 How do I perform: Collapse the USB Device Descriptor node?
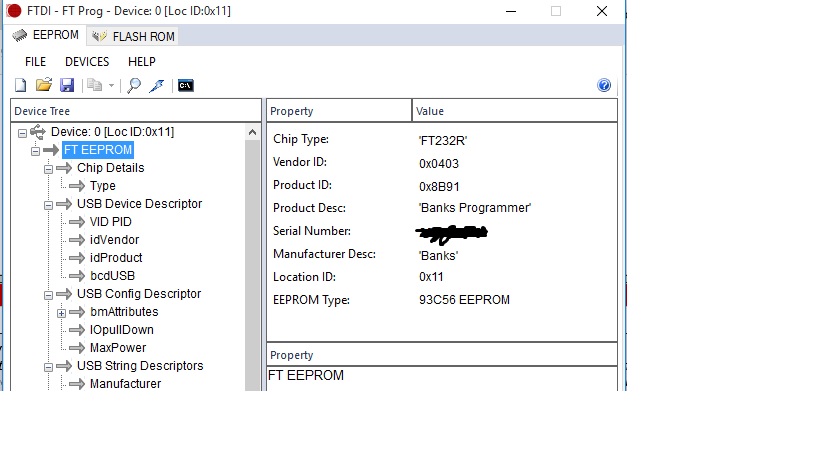[x=49, y=205]
